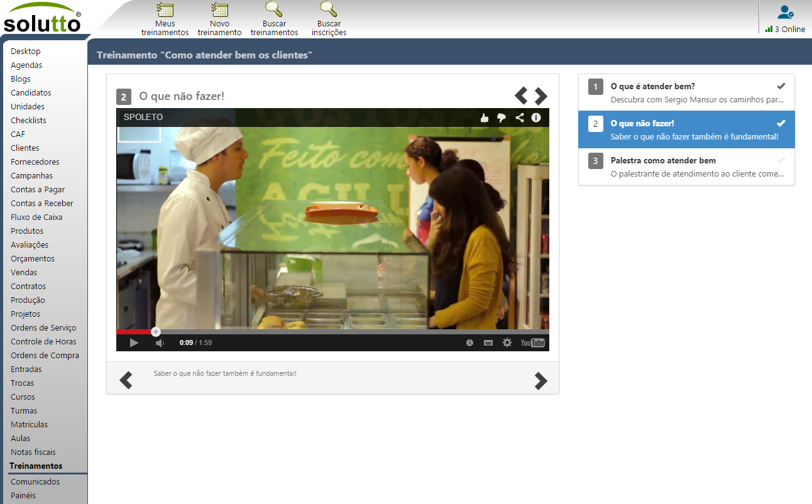Open video settings gear
This screenshot has height=504, width=812.
coord(507,342)
